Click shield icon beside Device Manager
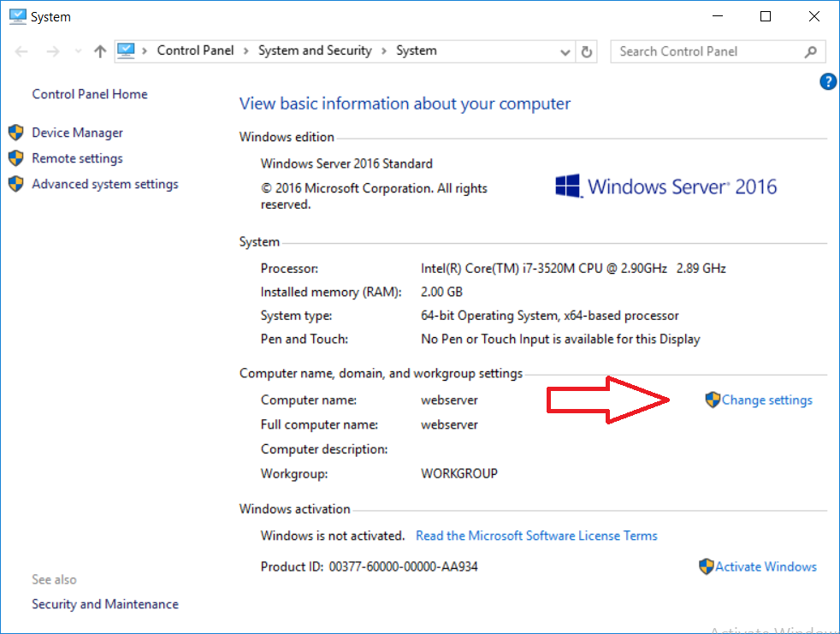This screenshot has width=840, height=634. click(16, 133)
